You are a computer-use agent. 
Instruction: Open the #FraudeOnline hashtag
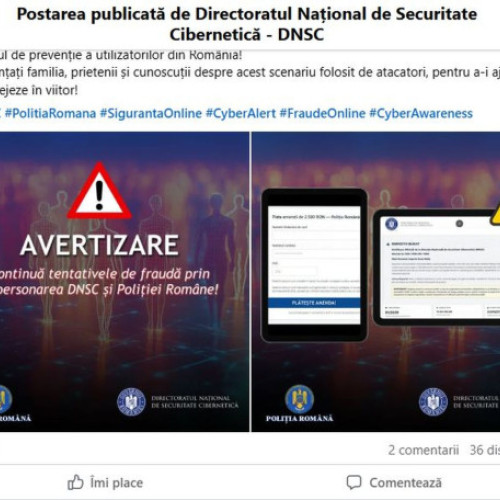tap(322, 113)
